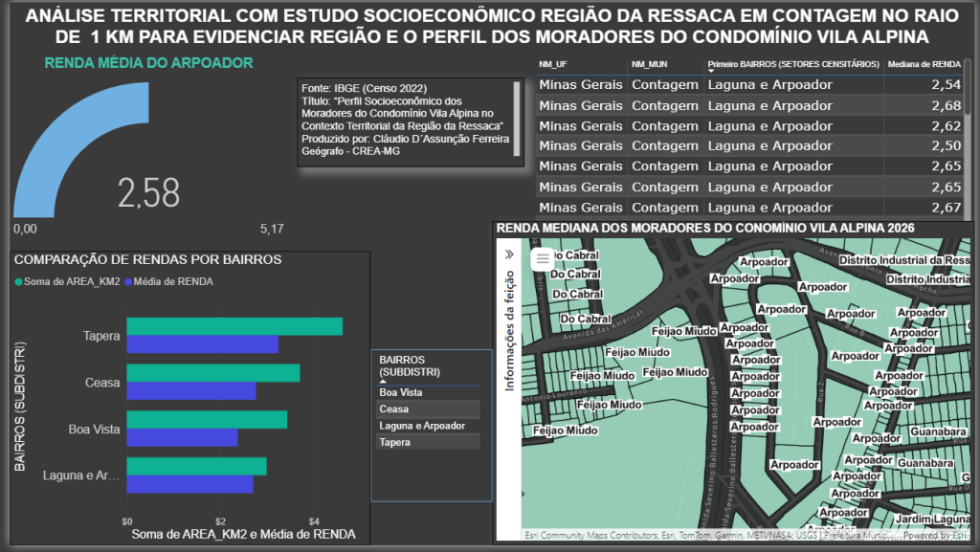Click sort arrow on Primeiro BAIRROS column

711,71
